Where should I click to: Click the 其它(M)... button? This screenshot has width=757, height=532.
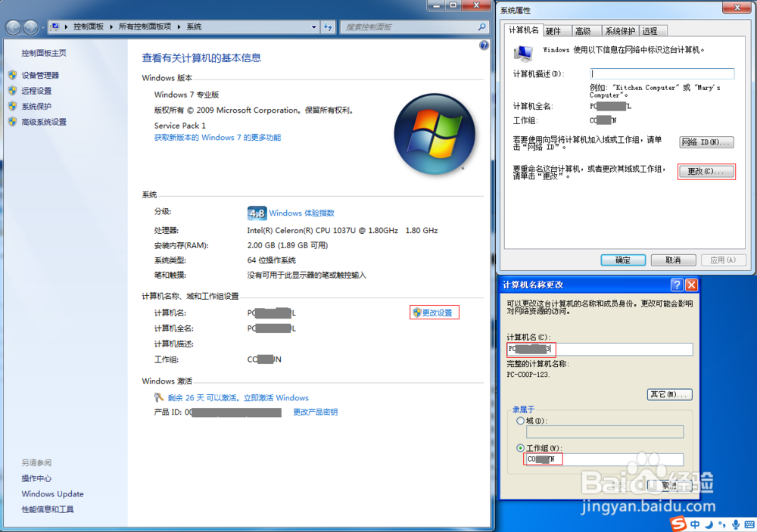(x=669, y=394)
